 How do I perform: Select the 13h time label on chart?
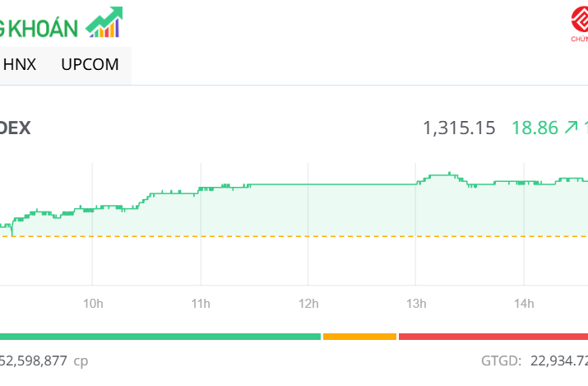(x=416, y=304)
